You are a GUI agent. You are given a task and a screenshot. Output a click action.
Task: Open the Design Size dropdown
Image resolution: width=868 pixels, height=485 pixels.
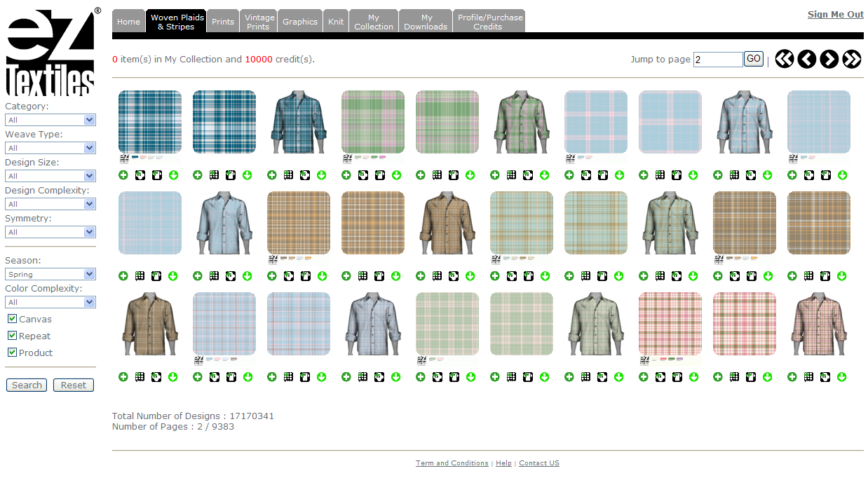coord(50,176)
